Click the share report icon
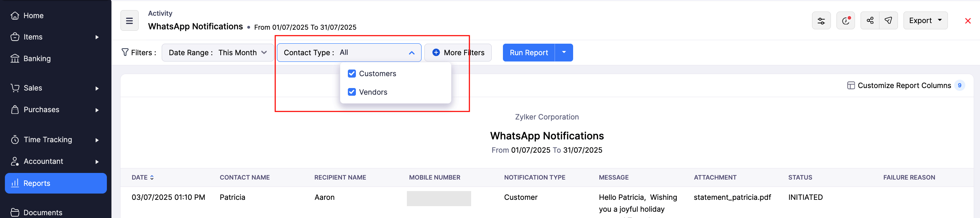 (x=870, y=21)
